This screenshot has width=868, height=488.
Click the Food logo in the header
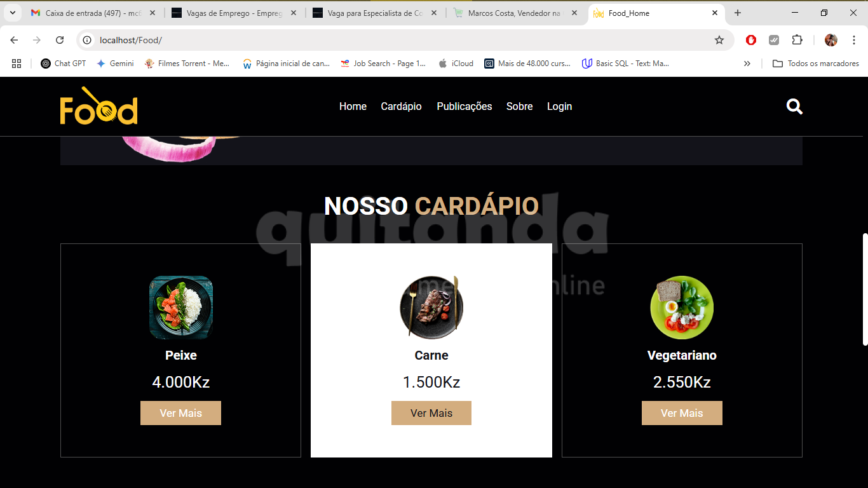pos(98,105)
